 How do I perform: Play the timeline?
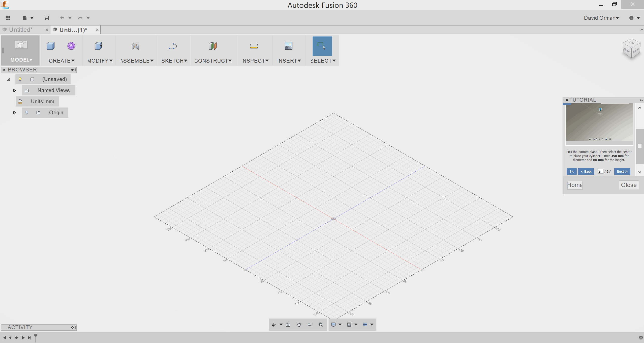pos(23,338)
